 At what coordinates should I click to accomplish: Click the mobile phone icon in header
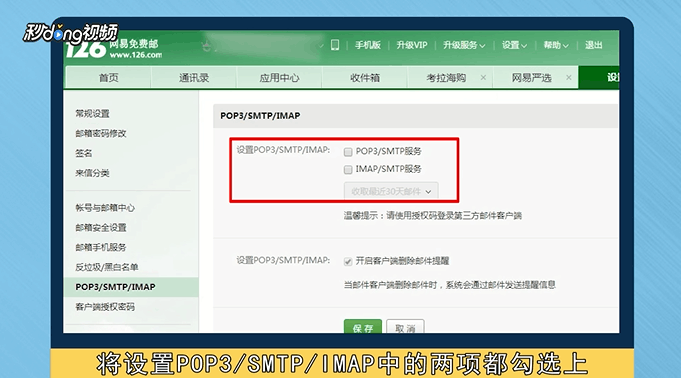tap(335, 45)
